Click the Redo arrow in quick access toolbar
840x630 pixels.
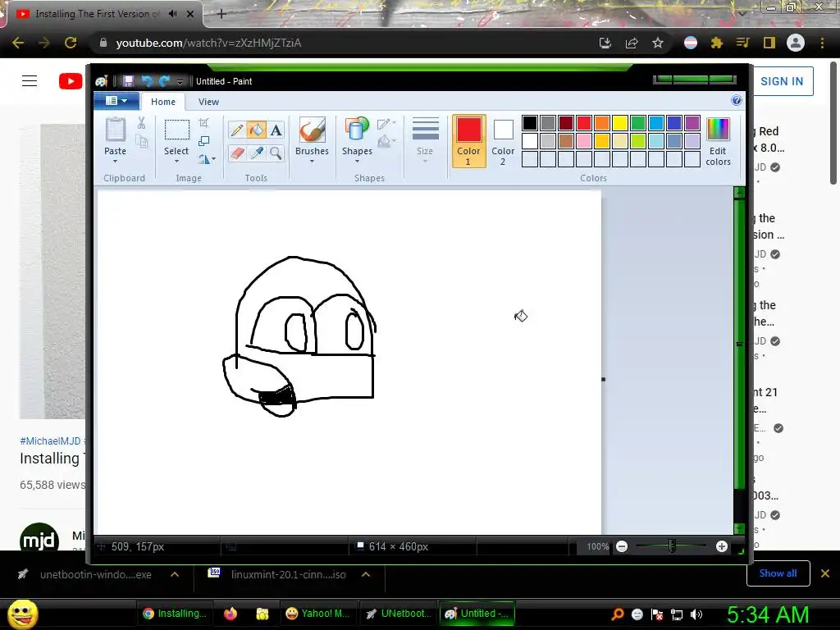pyautogui.click(x=164, y=81)
